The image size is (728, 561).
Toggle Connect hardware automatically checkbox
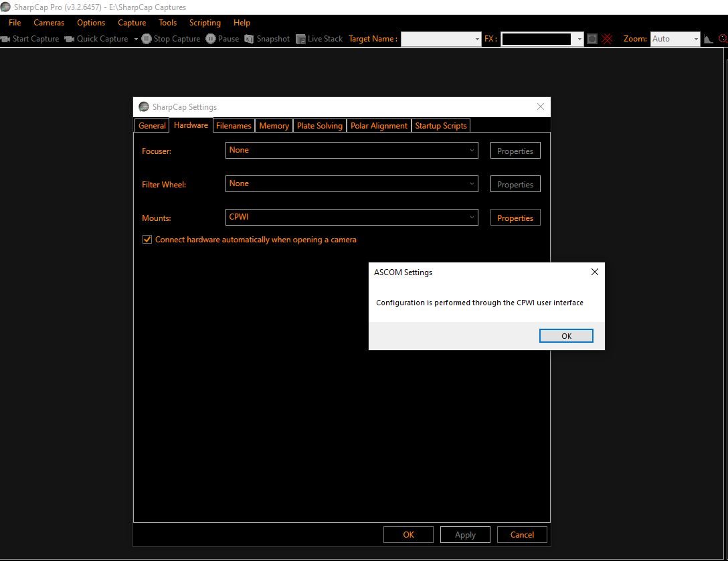click(147, 240)
